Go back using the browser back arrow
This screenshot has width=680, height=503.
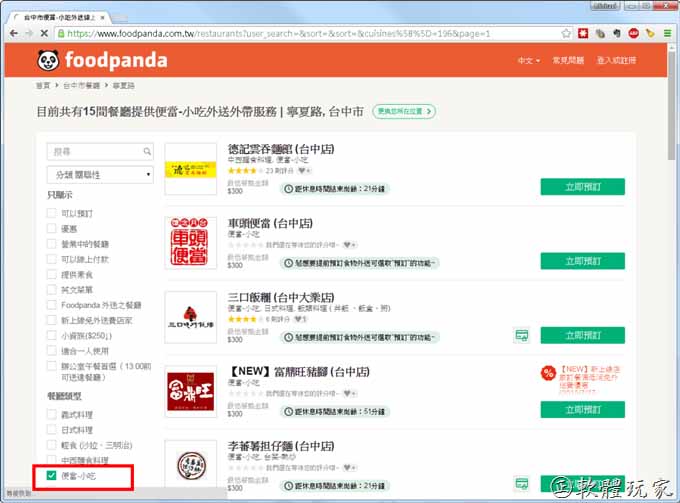tap(14, 33)
